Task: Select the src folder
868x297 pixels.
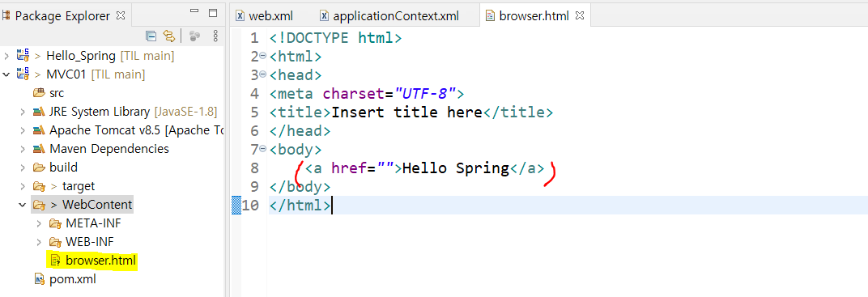Action: coord(57,93)
